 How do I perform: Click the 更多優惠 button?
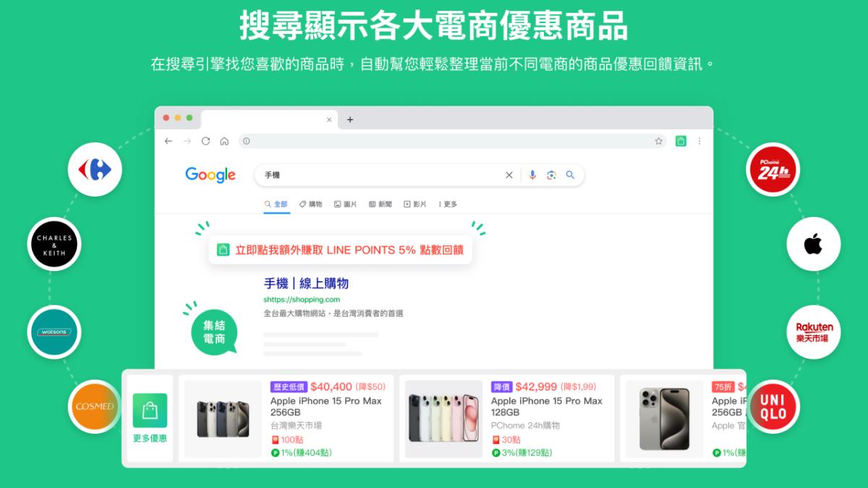(x=150, y=419)
